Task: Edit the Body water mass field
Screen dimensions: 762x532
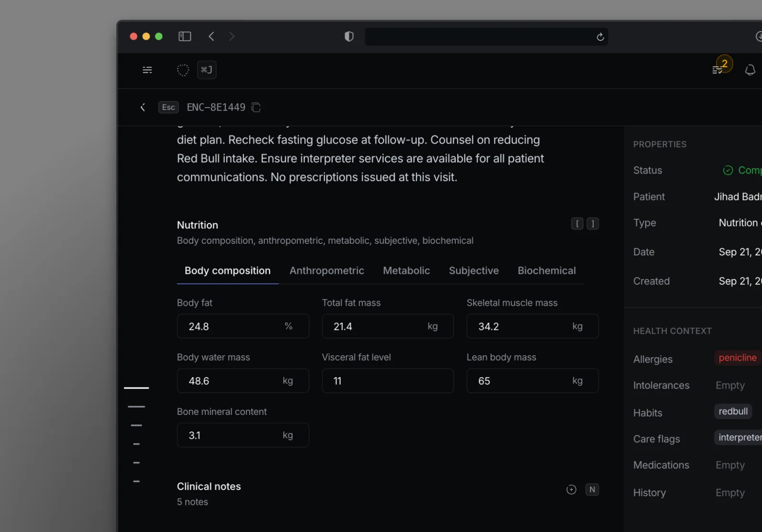Action: (x=243, y=381)
